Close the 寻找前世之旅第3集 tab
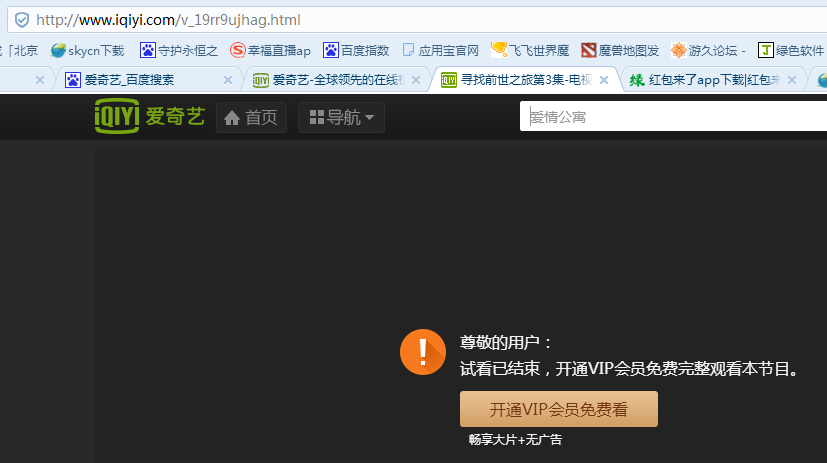This screenshot has height=463, width=827. point(603,80)
